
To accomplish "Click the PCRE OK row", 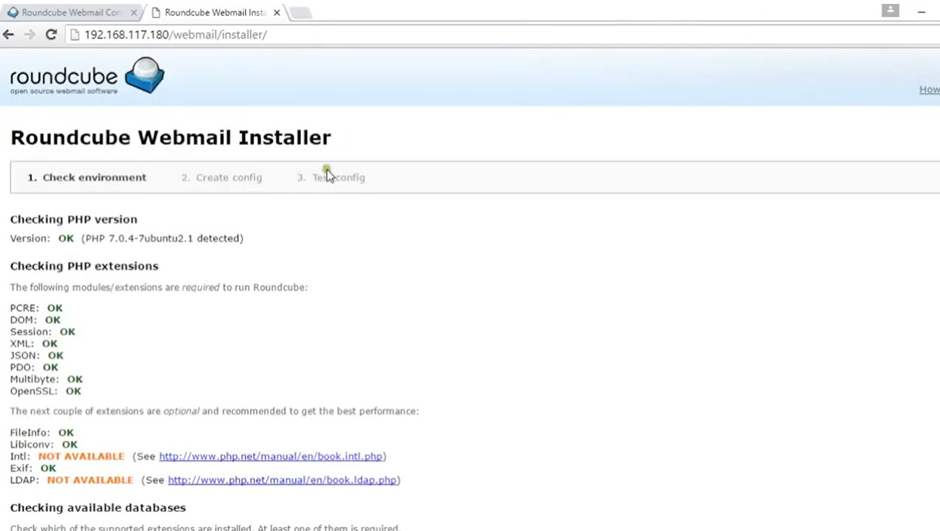I will [x=37, y=308].
